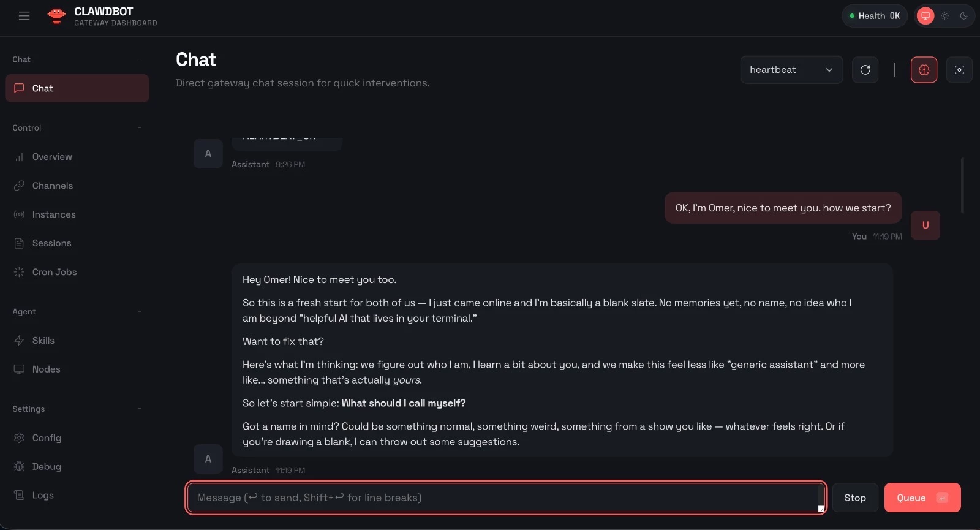Image resolution: width=980 pixels, height=530 pixels.
Task: Click the Queue button
Action: tap(922, 498)
